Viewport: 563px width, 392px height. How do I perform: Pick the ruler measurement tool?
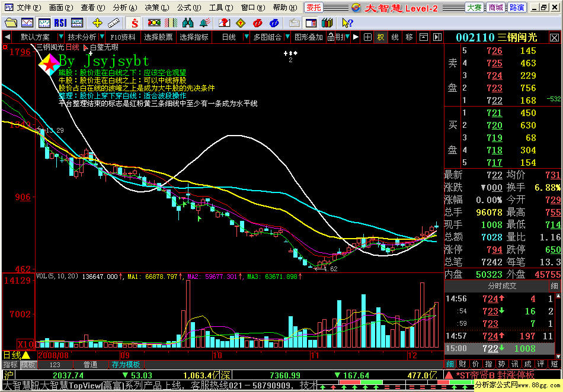point(113,23)
